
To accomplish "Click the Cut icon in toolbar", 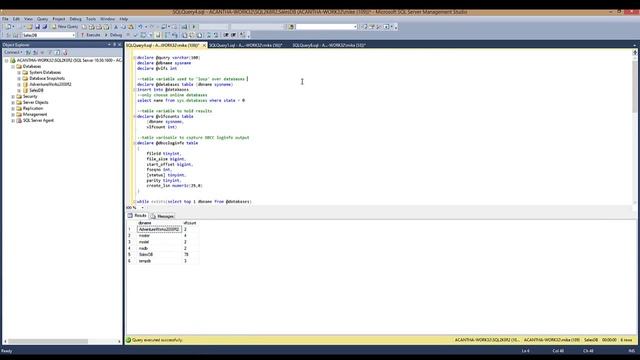I will [x=116, y=27].
